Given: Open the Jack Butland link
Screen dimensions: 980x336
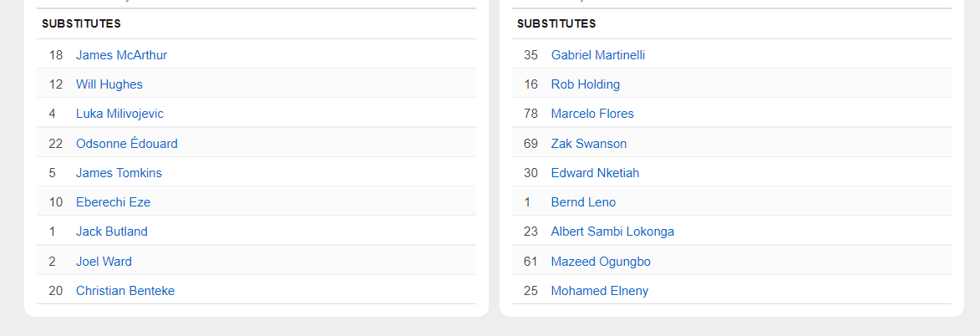Looking at the screenshot, I should pyautogui.click(x=111, y=232).
